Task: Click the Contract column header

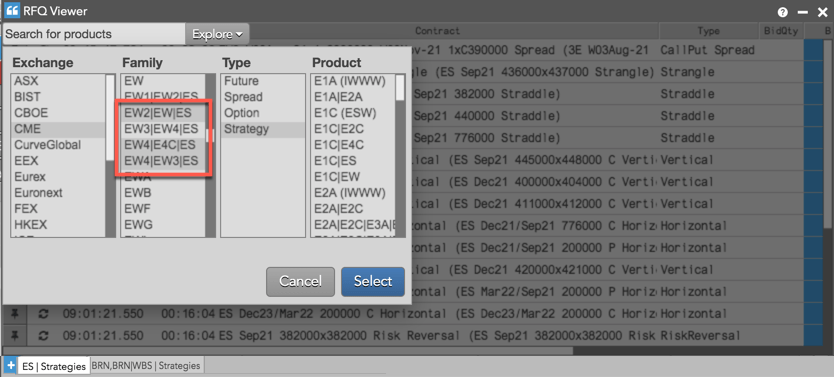Action: [x=437, y=31]
